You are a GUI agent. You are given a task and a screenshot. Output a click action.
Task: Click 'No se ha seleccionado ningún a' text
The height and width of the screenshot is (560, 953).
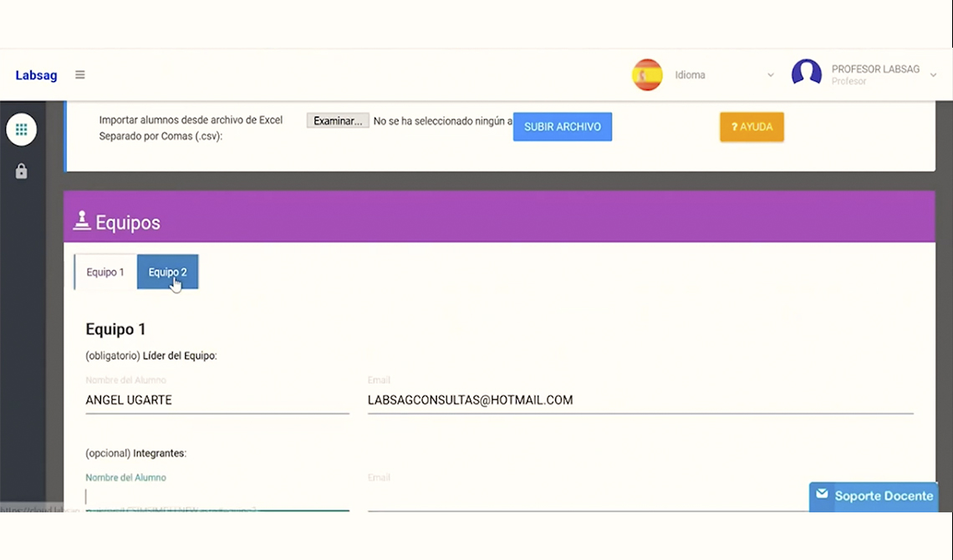pos(442,121)
